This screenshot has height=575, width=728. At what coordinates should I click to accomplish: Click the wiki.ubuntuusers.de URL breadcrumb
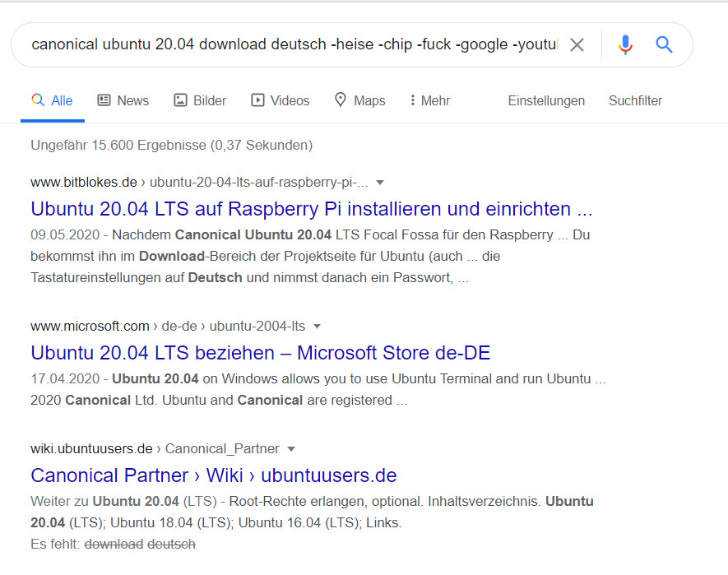pos(91,449)
